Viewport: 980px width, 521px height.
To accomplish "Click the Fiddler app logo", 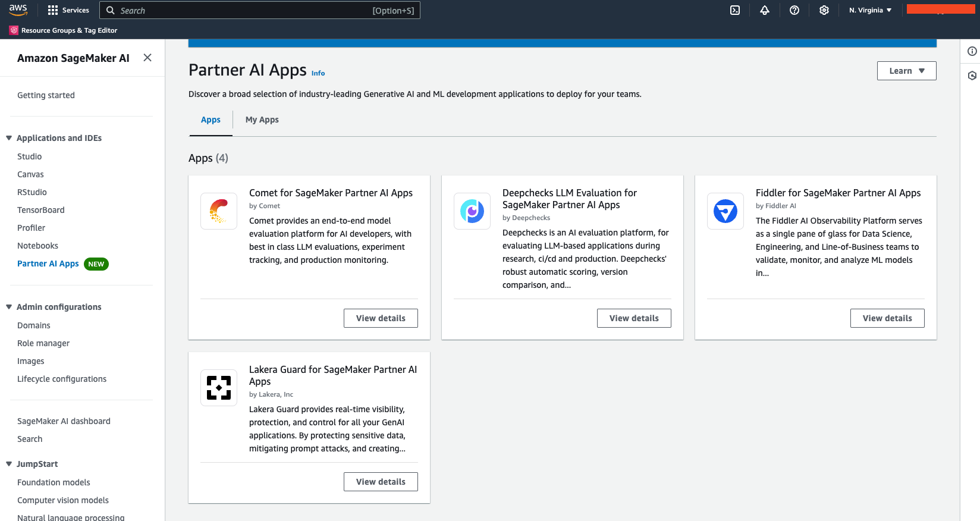I will click(x=725, y=211).
